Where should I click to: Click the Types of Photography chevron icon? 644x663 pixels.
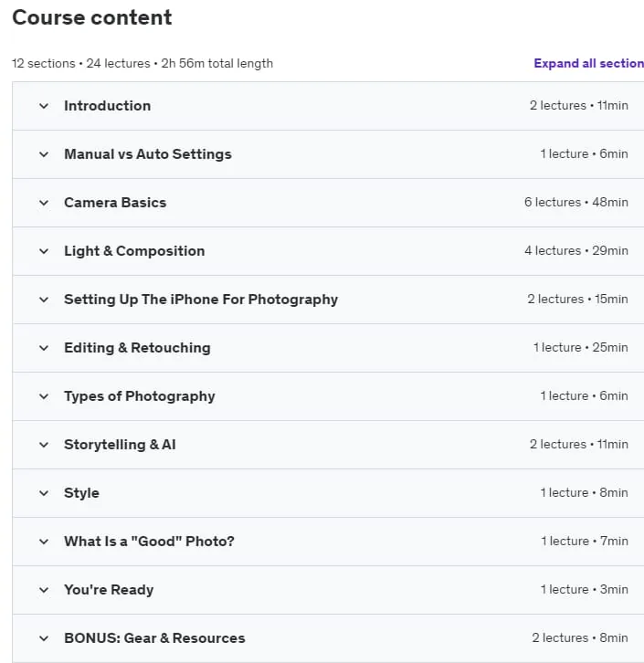[x=44, y=396]
